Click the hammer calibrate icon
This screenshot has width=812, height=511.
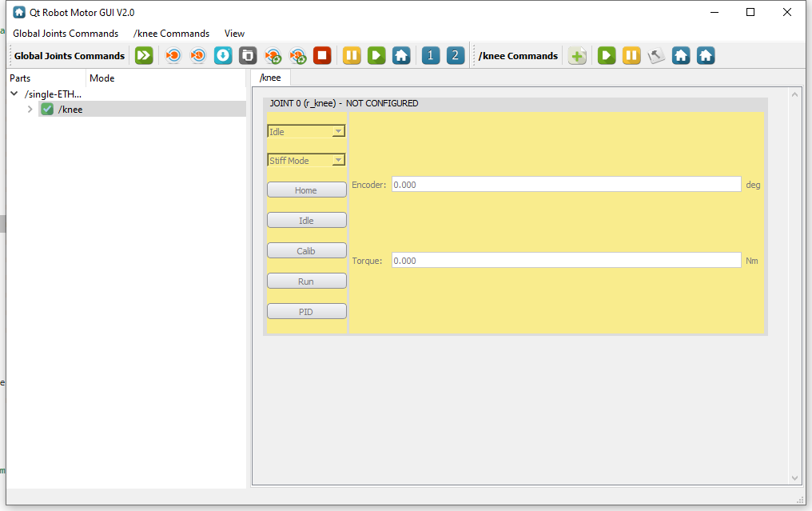[x=656, y=55]
